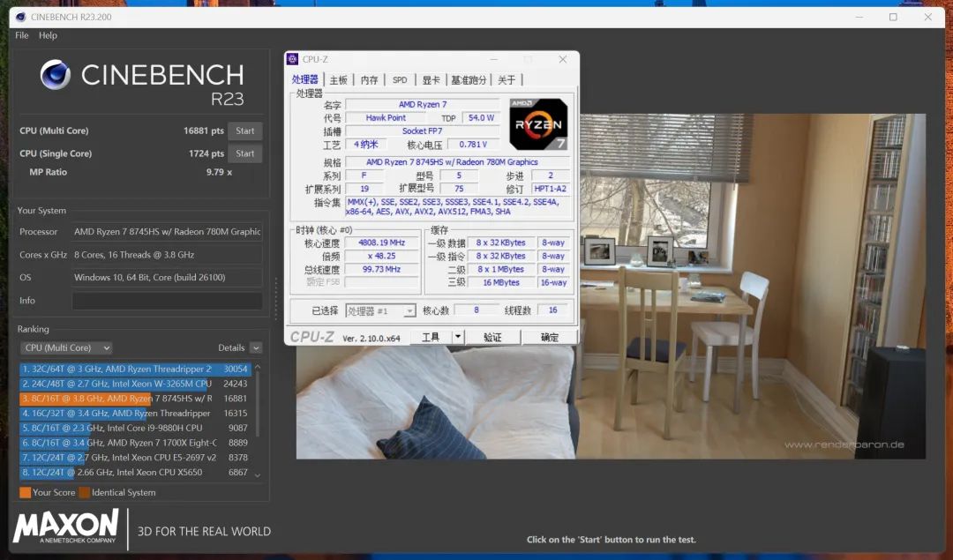Start the CPU Single Core test
The image size is (953, 560).
coord(245,153)
